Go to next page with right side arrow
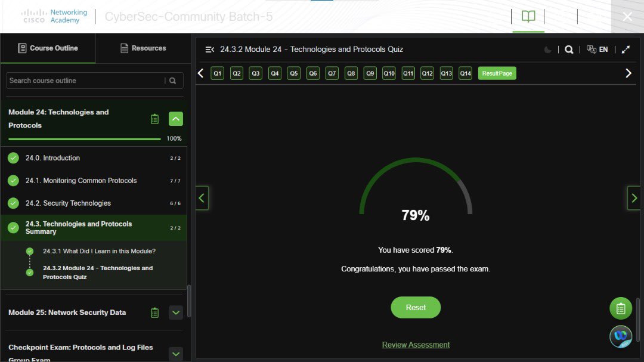The image size is (644, 362). tap(634, 198)
